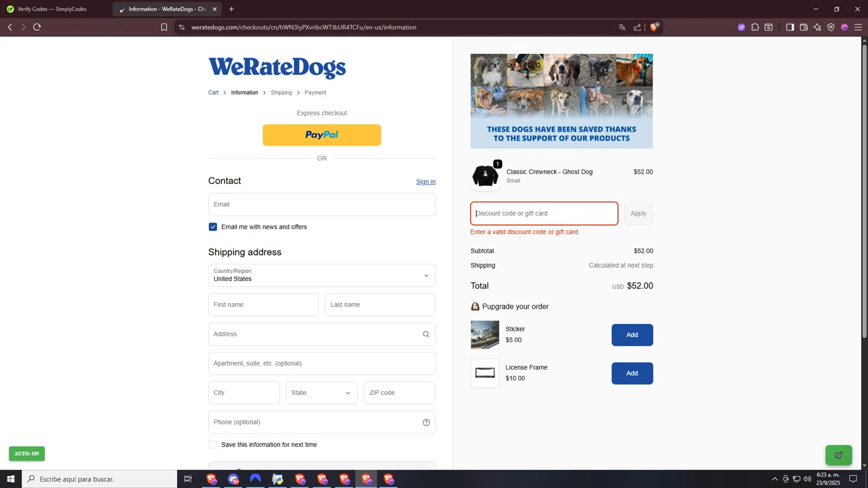This screenshot has height=488, width=868.
Task: Open the translate page icon
Action: (622, 27)
